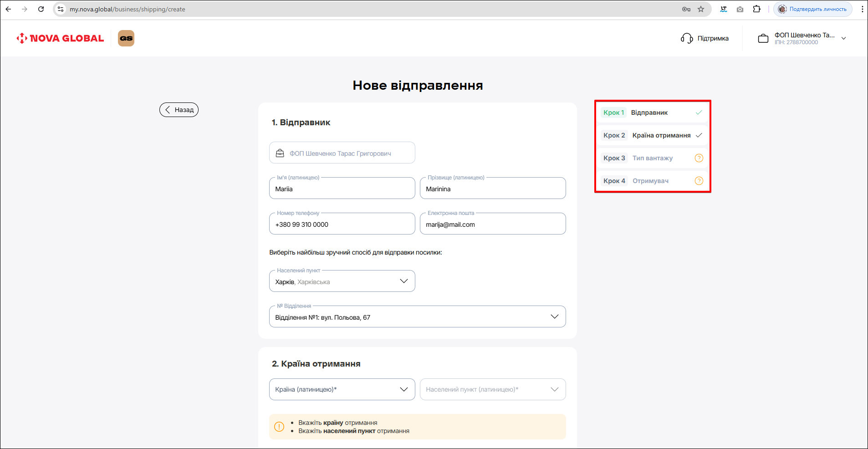Reload the page with the refresh icon

click(41, 9)
